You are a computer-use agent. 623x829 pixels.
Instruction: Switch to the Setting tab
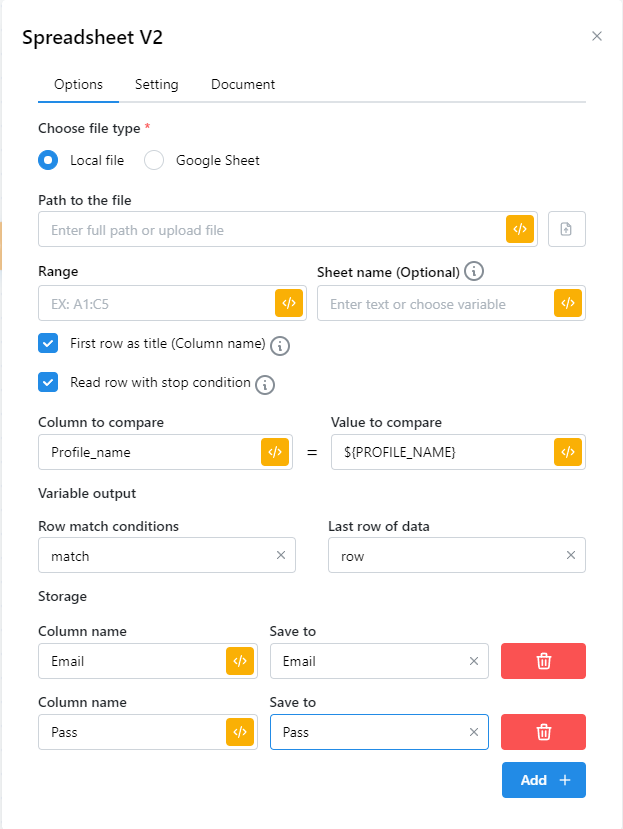tap(157, 85)
